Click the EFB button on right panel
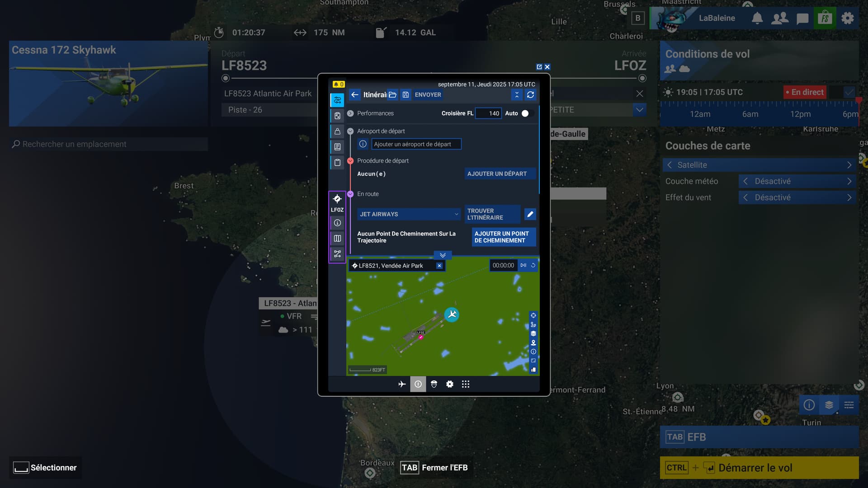This screenshot has width=868, height=488. pyautogui.click(x=759, y=437)
